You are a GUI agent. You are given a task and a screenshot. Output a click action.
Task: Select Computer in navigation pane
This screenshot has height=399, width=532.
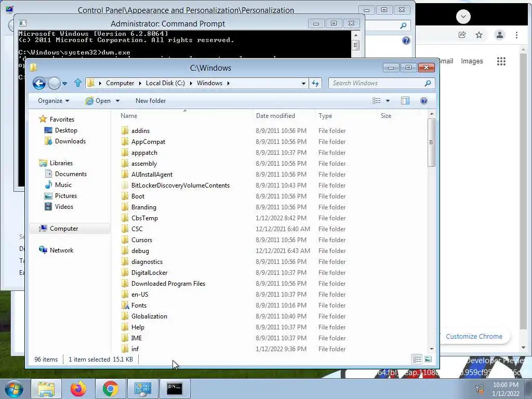click(64, 229)
